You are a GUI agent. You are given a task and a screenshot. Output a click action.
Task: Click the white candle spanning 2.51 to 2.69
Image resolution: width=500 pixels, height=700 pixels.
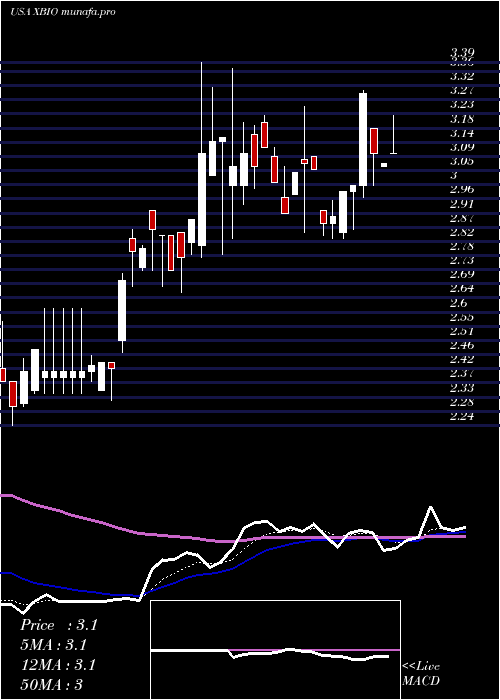[122, 311]
